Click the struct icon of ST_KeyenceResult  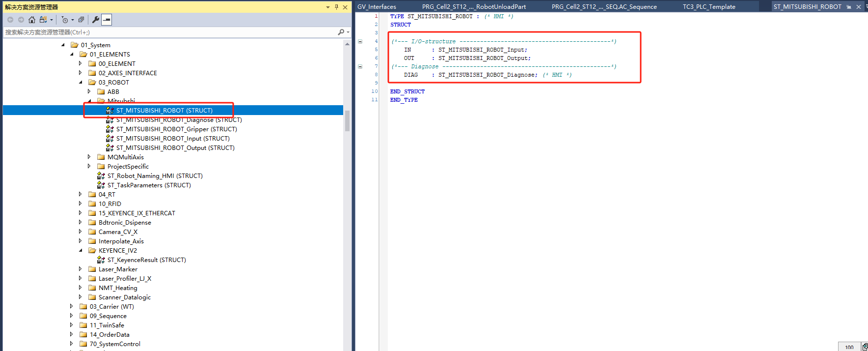point(101,260)
